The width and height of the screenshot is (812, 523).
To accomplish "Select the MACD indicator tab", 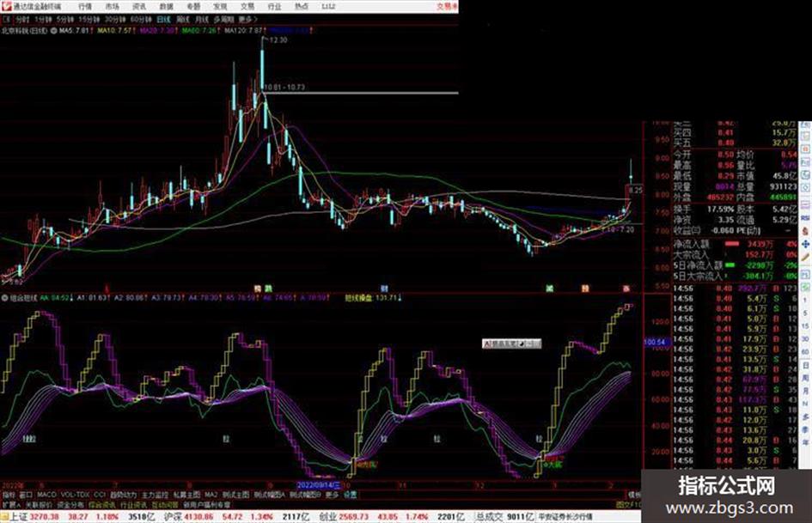I will pyautogui.click(x=46, y=495).
